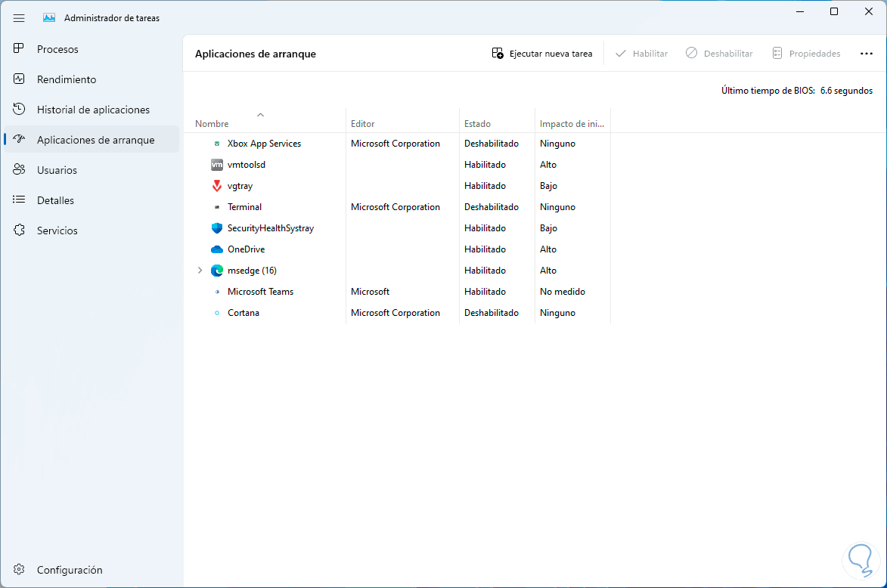
Task: Select the Microsoft Teams row name
Action: click(260, 292)
